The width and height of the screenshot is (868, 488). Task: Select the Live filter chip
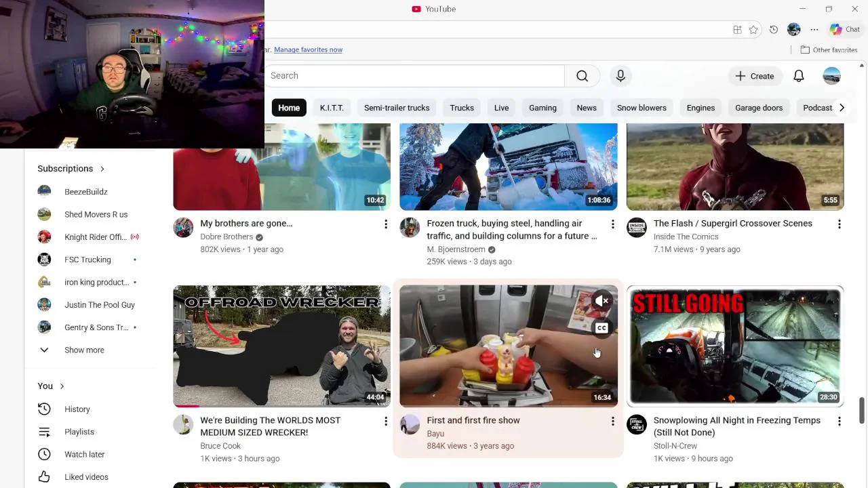pyautogui.click(x=501, y=108)
